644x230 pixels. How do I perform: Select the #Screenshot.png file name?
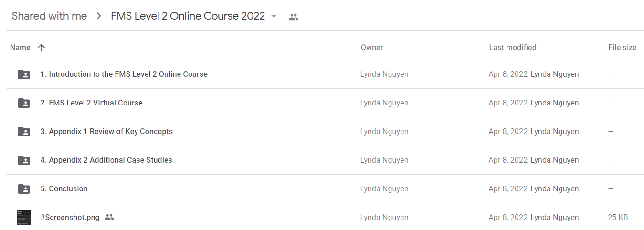pos(70,217)
